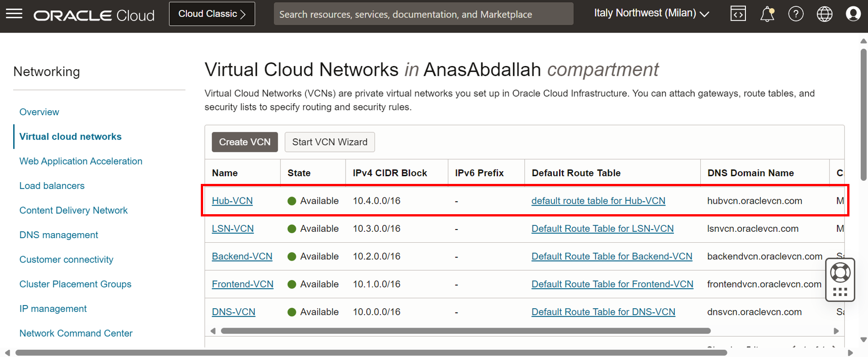The width and height of the screenshot is (868, 357).
Task: Click the Create VCN button
Action: [x=245, y=142]
